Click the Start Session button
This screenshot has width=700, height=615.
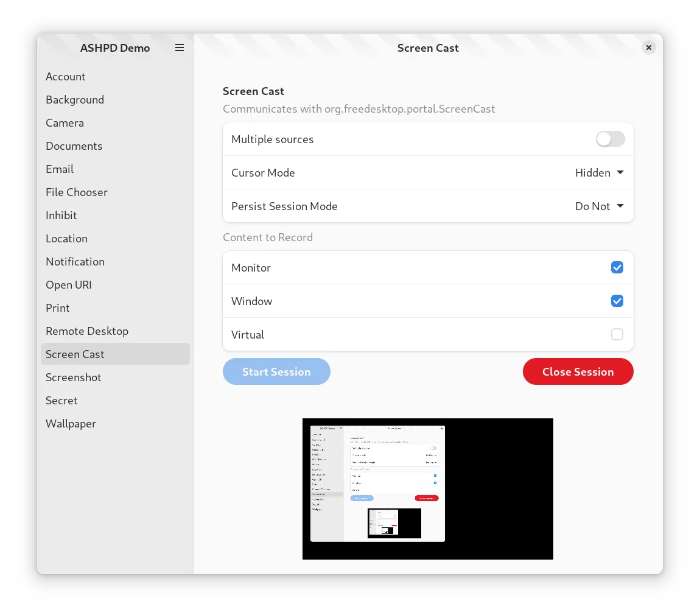coord(276,371)
